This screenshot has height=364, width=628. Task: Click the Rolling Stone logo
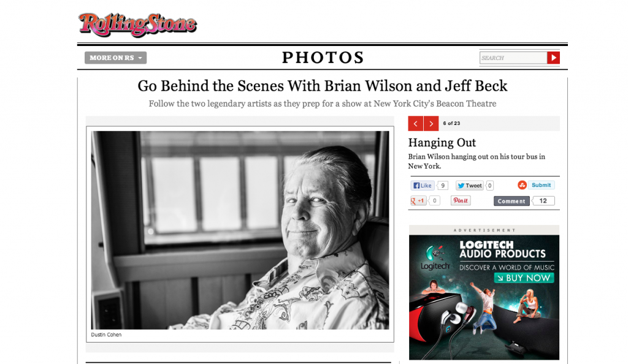(x=137, y=25)
